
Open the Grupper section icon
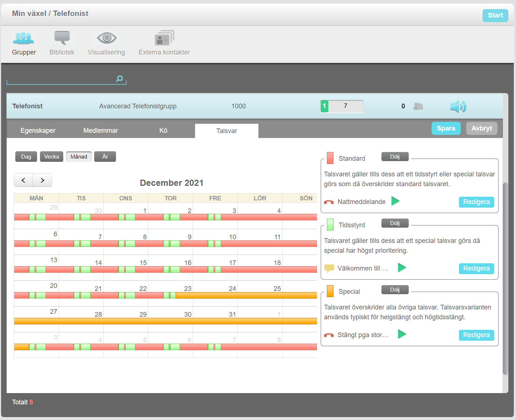(23, 38)
